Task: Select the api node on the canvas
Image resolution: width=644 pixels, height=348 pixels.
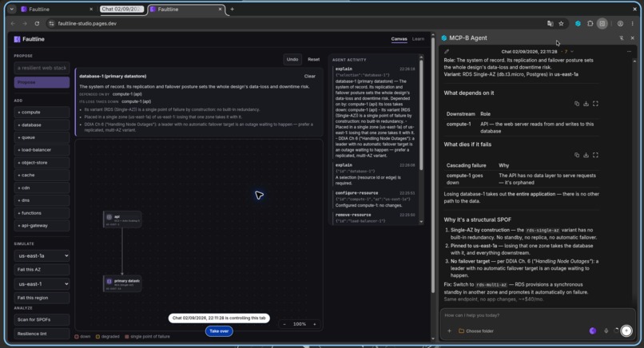Action: [122, 219]
